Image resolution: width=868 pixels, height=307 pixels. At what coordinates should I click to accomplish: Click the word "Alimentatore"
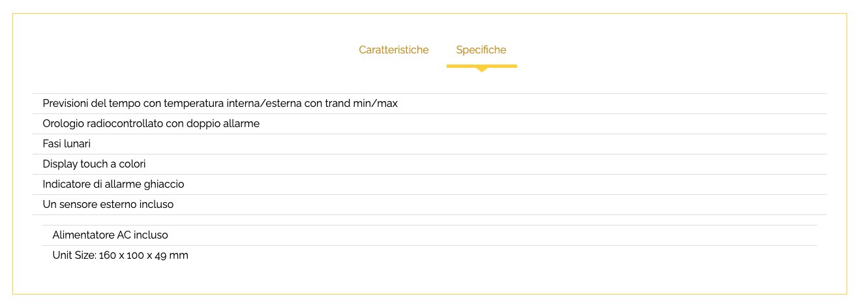(83, 235)
